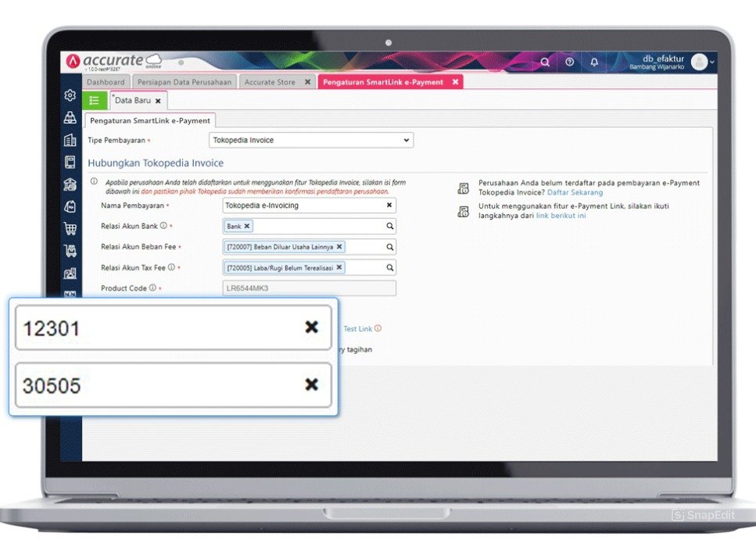Screen dimensions: 756x544
Task: Remove the Beban Diluar Usaha Lainnya tag
Action: (x=339, y=247)
